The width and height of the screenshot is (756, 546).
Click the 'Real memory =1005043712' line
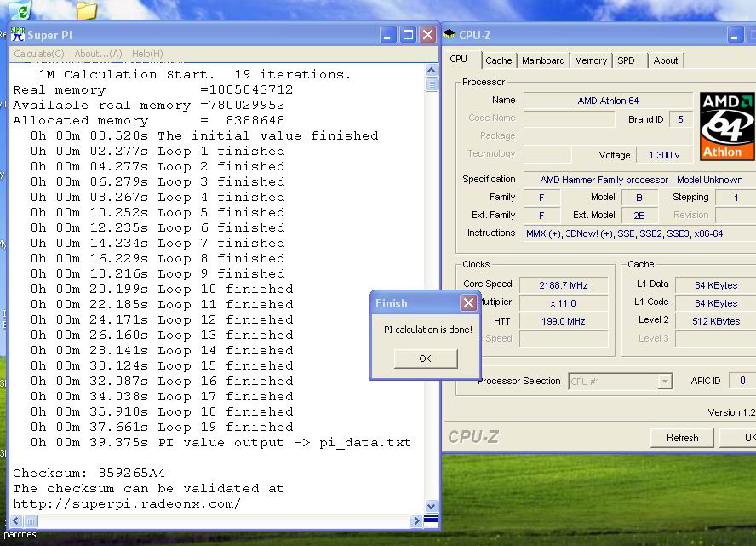[153, 89]
